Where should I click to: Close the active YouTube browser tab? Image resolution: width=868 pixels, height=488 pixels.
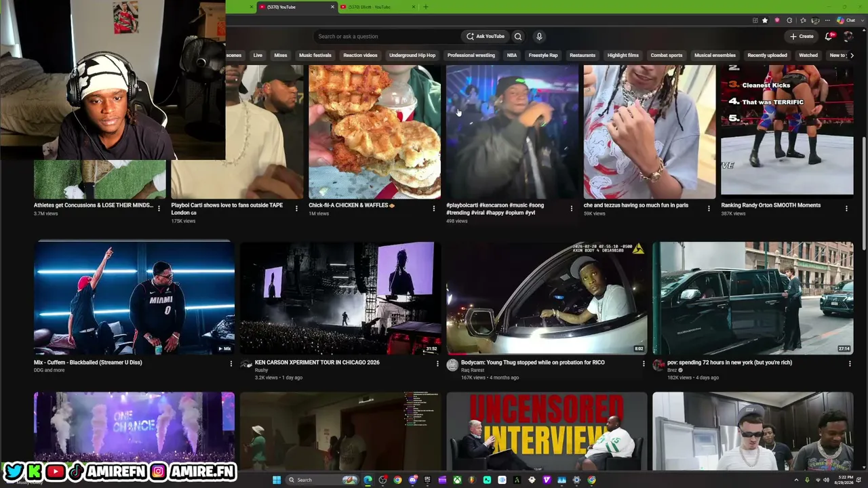332,7
